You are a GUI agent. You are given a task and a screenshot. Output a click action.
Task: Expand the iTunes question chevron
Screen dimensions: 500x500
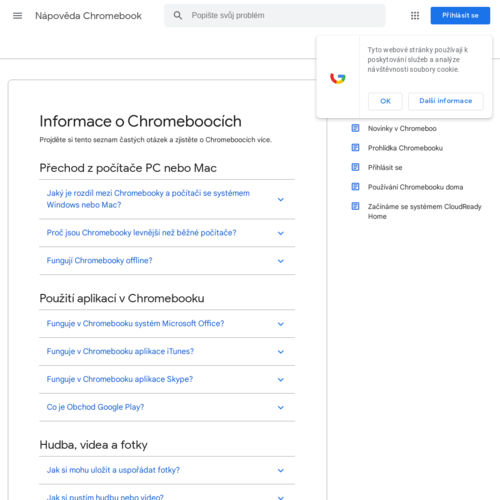click(281, 352)
